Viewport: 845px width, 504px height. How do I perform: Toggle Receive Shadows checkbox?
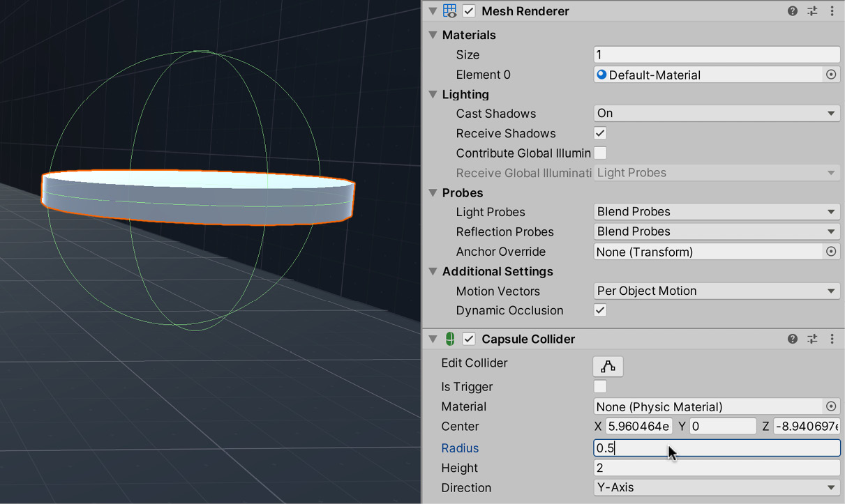600,133
